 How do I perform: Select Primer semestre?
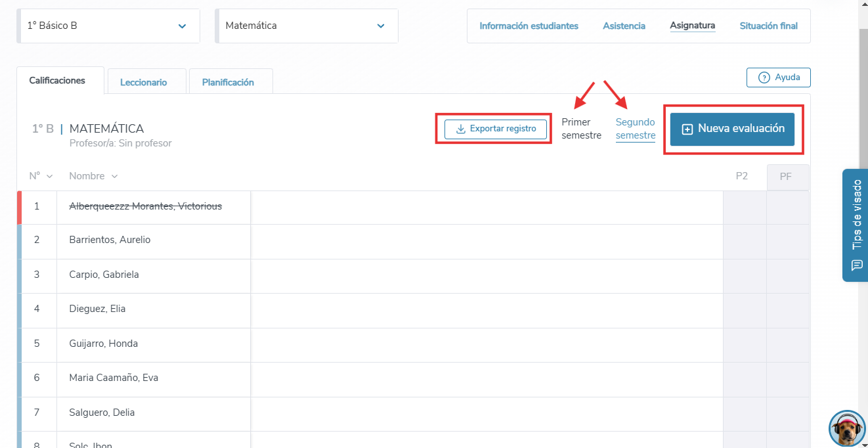(x=581, y=129)
